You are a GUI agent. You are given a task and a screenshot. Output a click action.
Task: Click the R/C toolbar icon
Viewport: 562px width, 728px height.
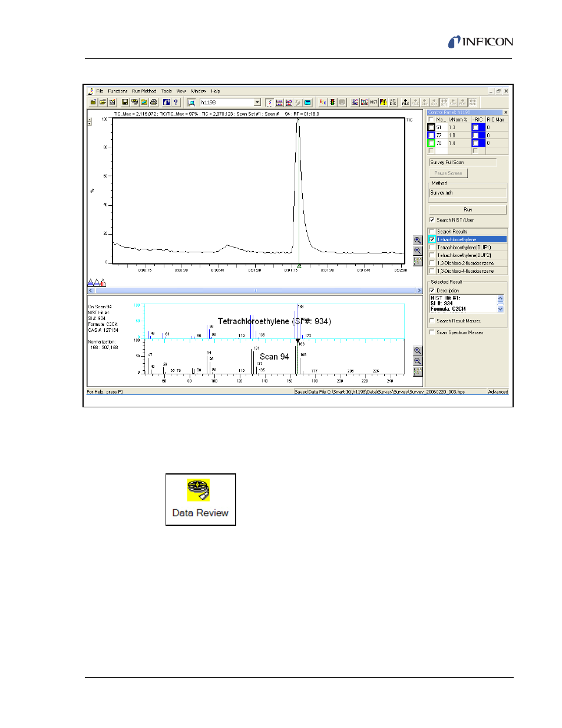tap(323, 103)
